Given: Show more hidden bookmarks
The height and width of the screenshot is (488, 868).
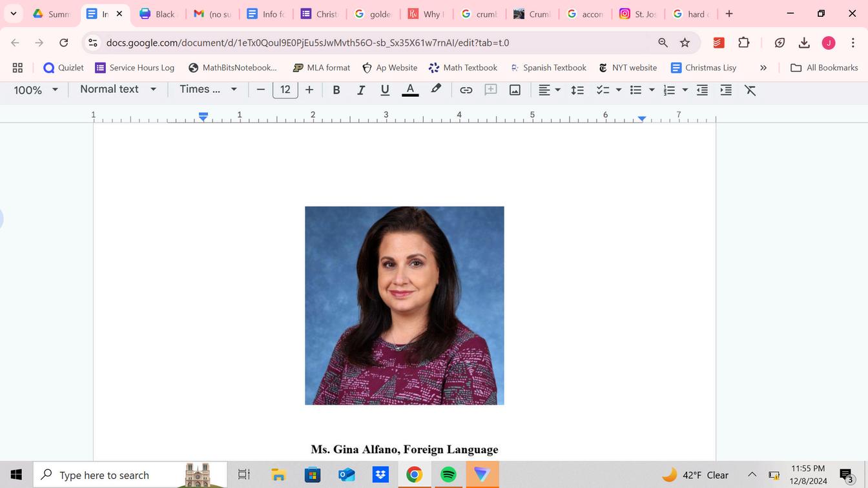Looking at the screenshot, I should [763, 67].
